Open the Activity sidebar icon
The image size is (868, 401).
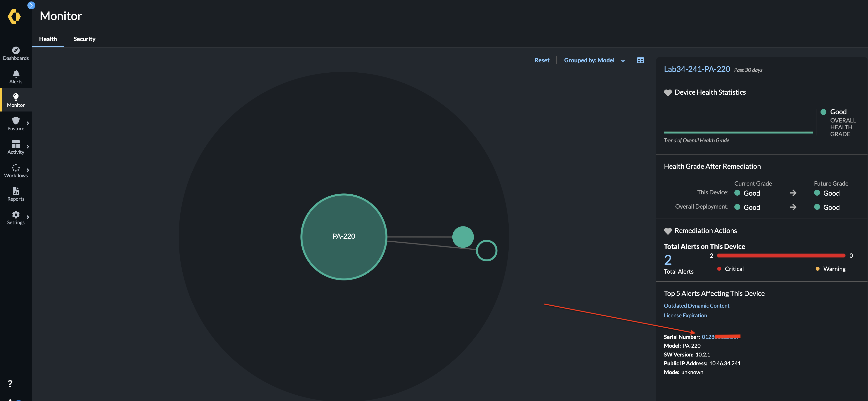(x=16, y=144)
